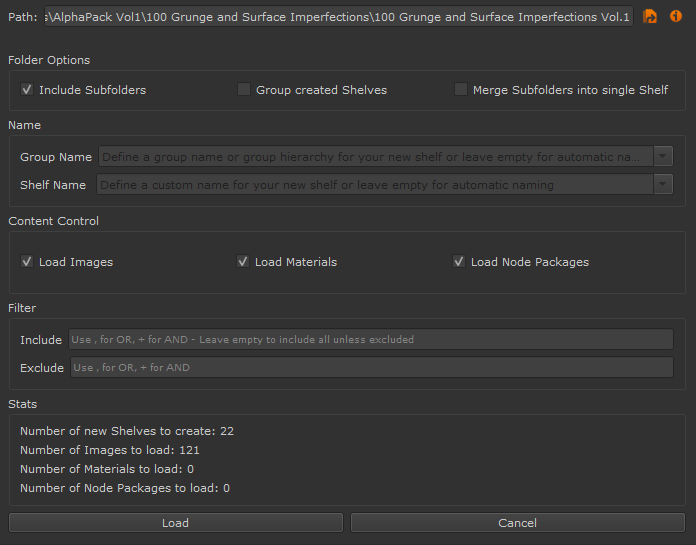
Task: Enable the Group created Shelves checkbox
Action: coord(244,90)
